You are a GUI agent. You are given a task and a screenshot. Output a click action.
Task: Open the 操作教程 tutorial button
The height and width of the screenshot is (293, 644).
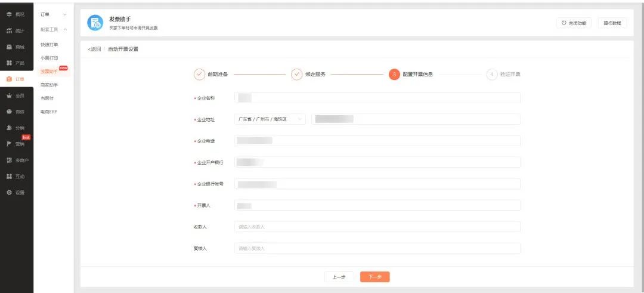click(x=612, y=23)
